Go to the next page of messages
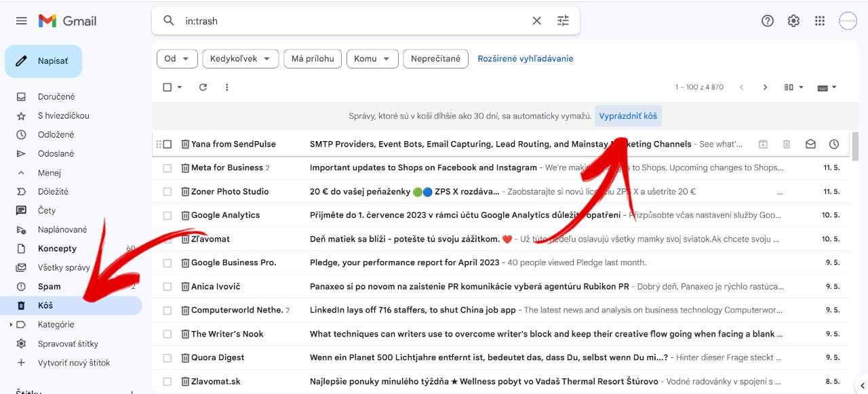 [765, 87]
